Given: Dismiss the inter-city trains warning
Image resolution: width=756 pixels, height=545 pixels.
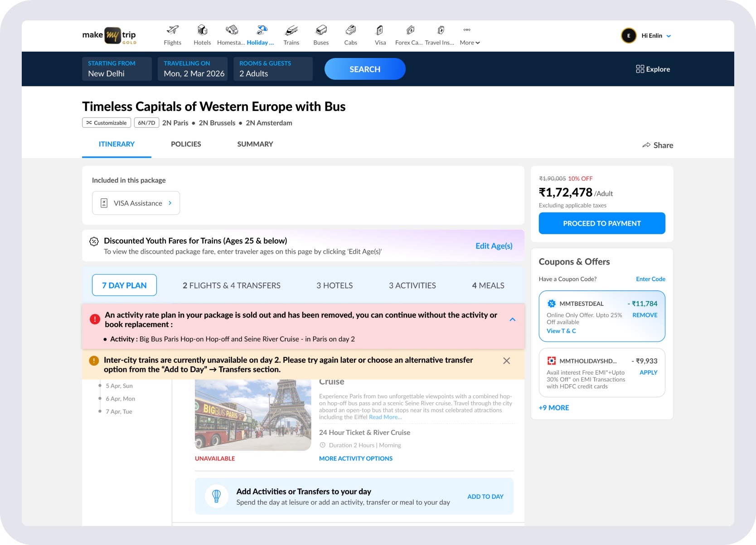Looking at the screenshot, I should (507, 361).
